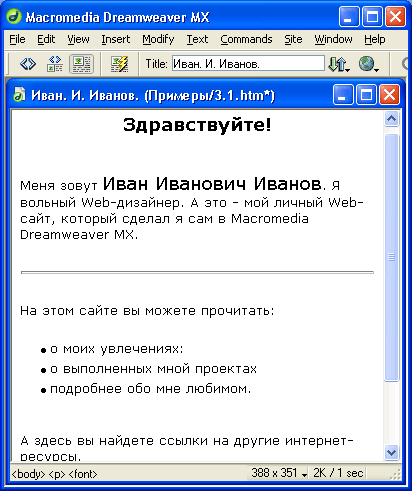This screenshot has height=491, width=412.
Task: Open the Commands menu
Action: 246,39
